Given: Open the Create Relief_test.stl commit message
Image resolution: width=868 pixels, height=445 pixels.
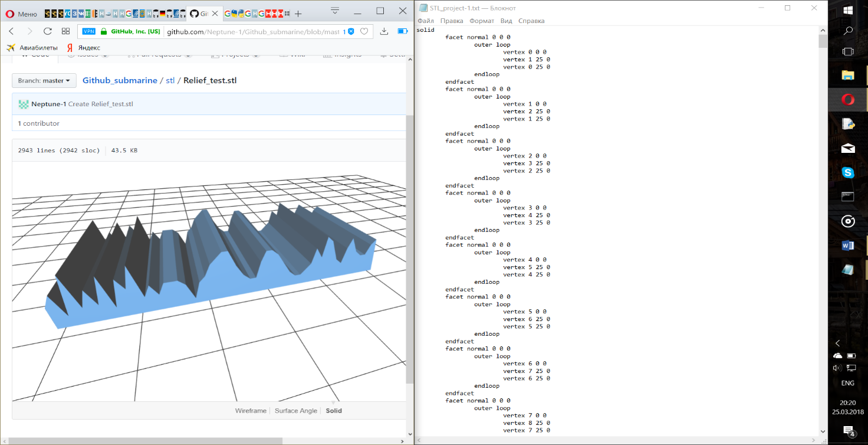Looking at the screenshot, I should 101,104.
